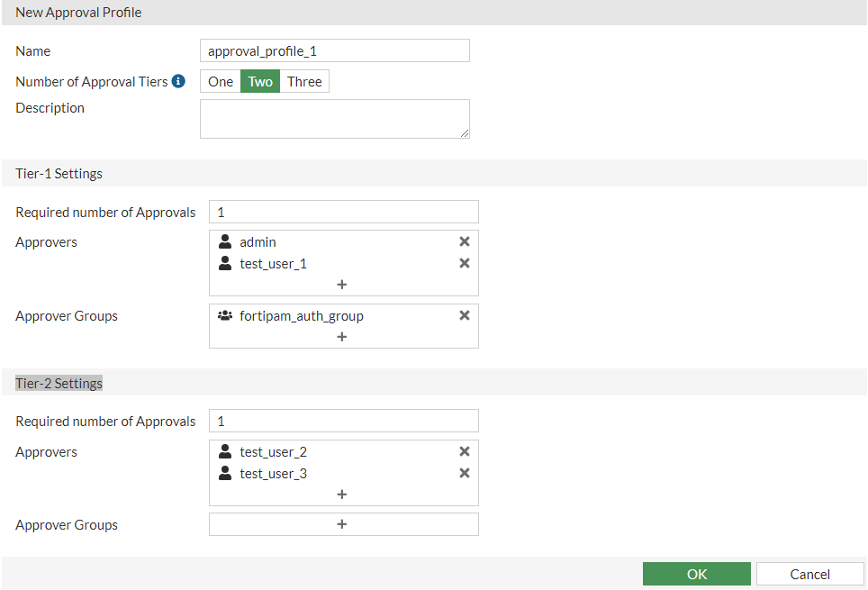
Task: Select Three approval tiers
Action: pos(304,82)
